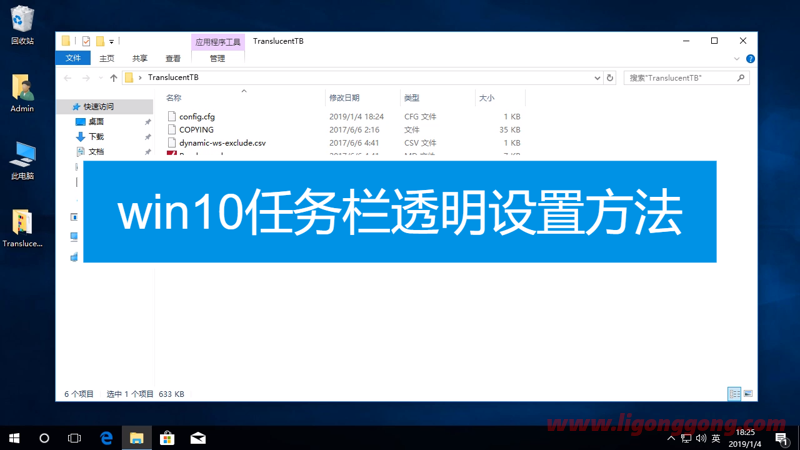Switch to the 主页 Home tab
800x450 pixels.
point(107,58)
